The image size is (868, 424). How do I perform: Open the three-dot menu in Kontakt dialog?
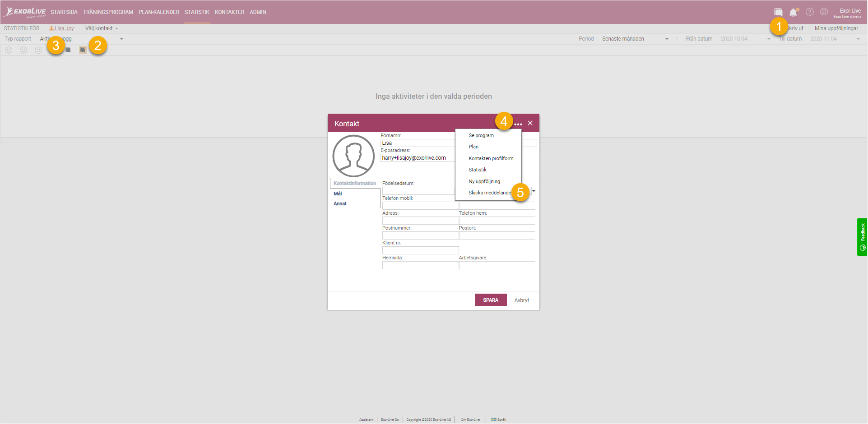point(518,124)
